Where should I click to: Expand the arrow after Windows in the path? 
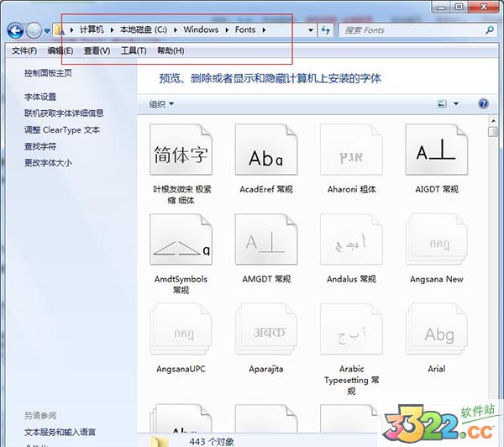tap(227, 30)
